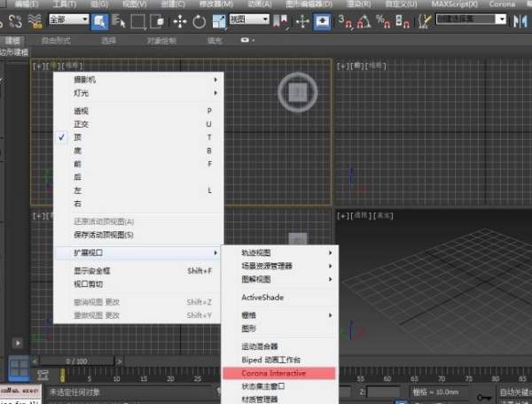Expand the 栅格 submenu
The height and width of the screenshot is (404, 532).
pyautogui.click(x=280, y=315)
